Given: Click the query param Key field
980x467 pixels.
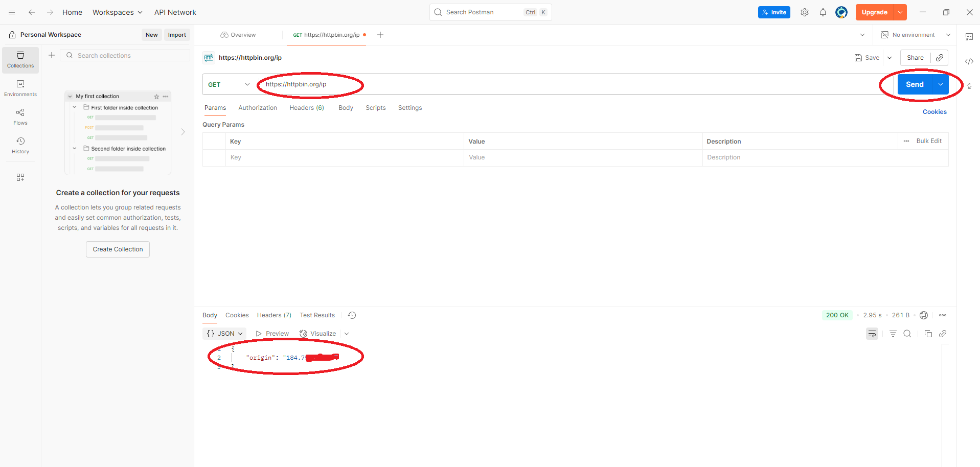Looking at the screenshot, I should tap(345, 157).
